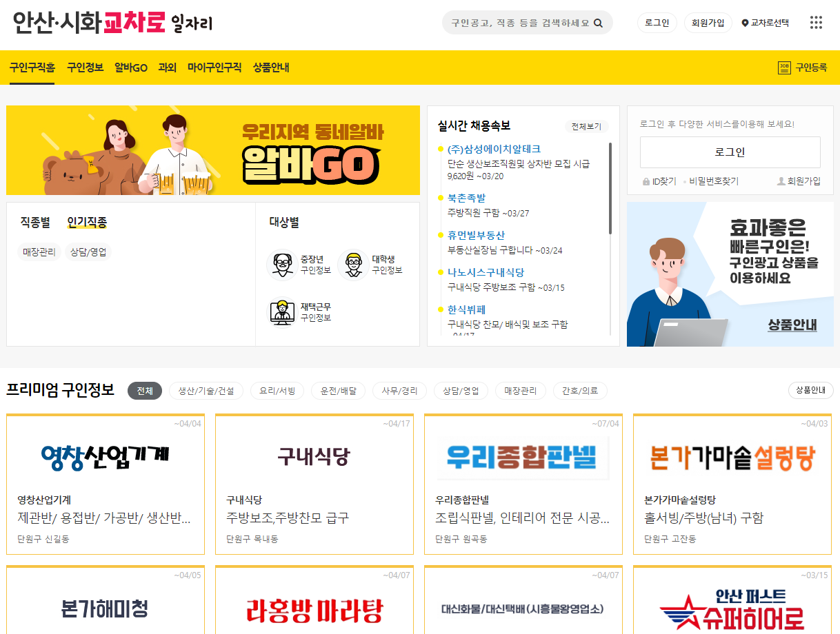The height and width of the screenshot is (634, 840).
Task: Open the 마이구인구직 menu item
Action: pyautogui.click(x=214, y=68)
